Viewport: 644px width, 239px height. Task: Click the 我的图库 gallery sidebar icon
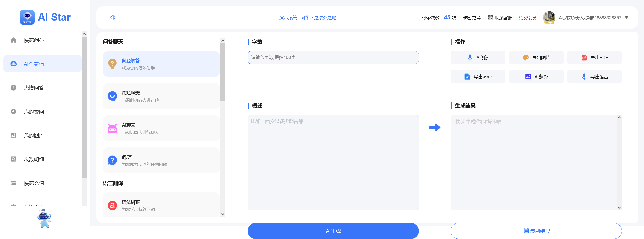pos(13,135)
